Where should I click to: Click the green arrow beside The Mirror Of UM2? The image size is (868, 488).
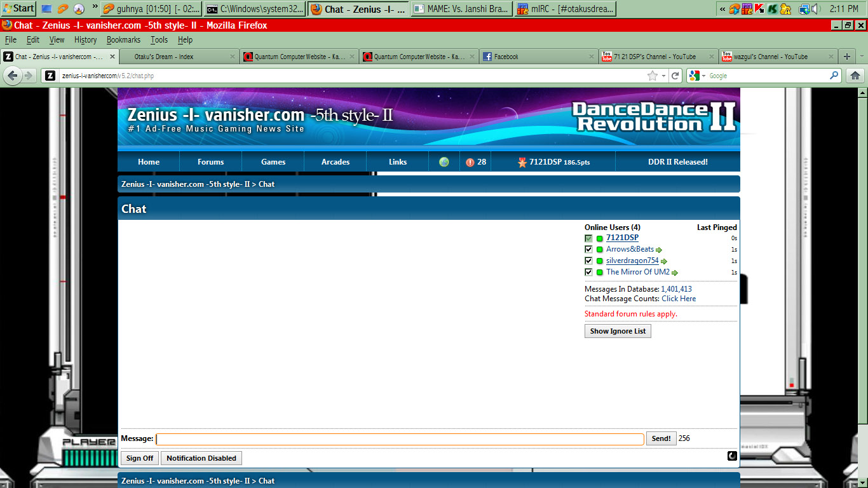click(675, 273)
